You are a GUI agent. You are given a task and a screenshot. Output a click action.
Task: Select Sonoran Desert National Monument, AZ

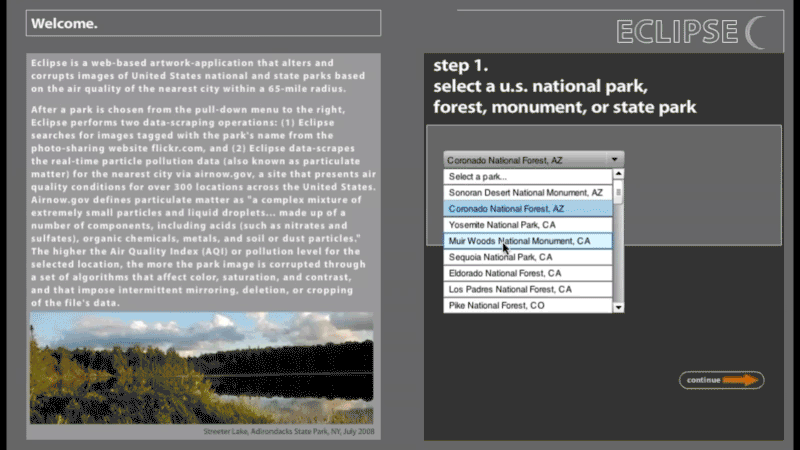[528, 192]
